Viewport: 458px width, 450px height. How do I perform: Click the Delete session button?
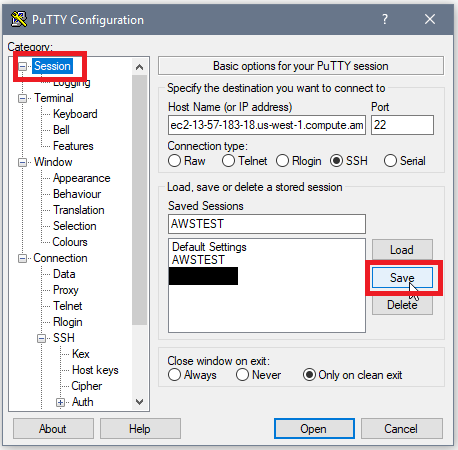click(x=402, y=305)
